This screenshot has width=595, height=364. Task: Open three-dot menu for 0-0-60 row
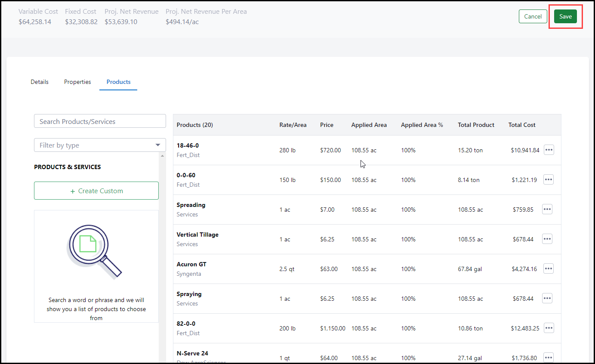tap(549, 179)
